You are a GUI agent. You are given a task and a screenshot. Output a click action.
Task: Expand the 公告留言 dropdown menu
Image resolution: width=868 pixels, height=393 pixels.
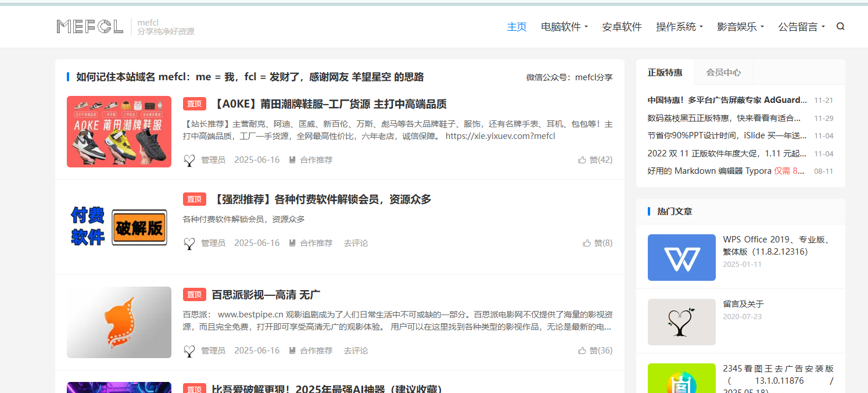pyautogui.click(x=801, y=27)
